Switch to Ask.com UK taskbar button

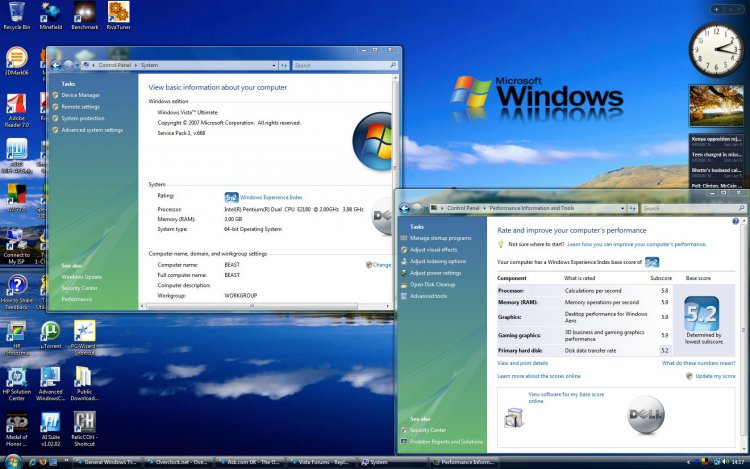249,462
